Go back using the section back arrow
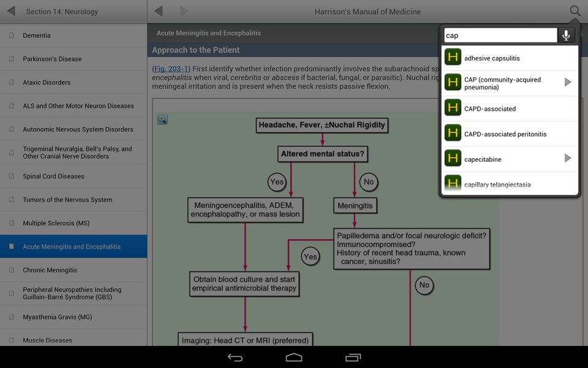This screenshot has width=588, height=368. 11,11
